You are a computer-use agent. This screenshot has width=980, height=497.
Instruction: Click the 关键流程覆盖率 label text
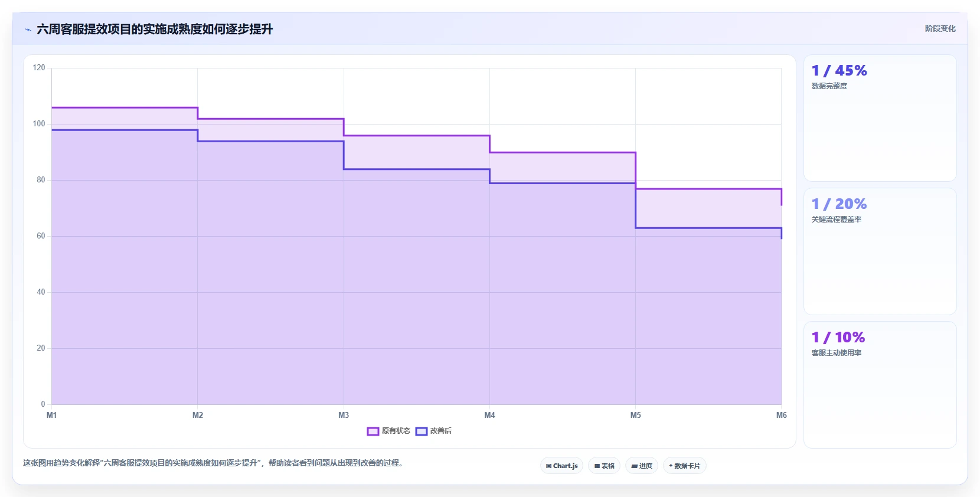click(837, 220)
